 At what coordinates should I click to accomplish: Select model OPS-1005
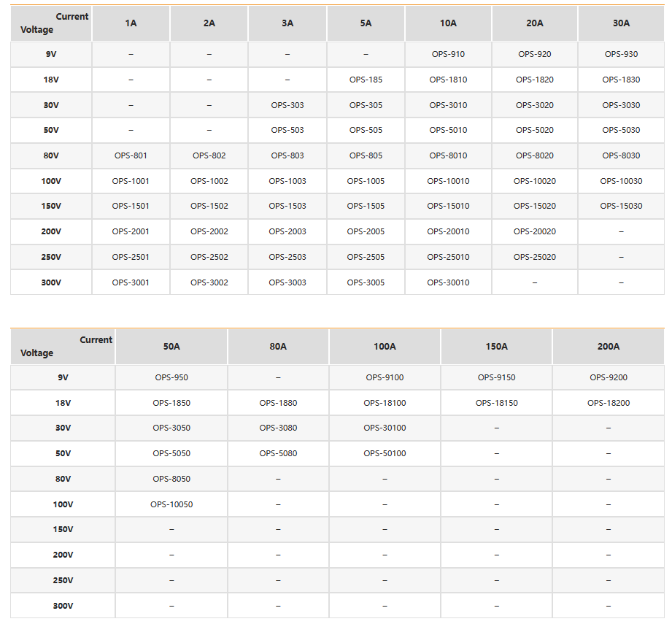(x=366, y=181)
